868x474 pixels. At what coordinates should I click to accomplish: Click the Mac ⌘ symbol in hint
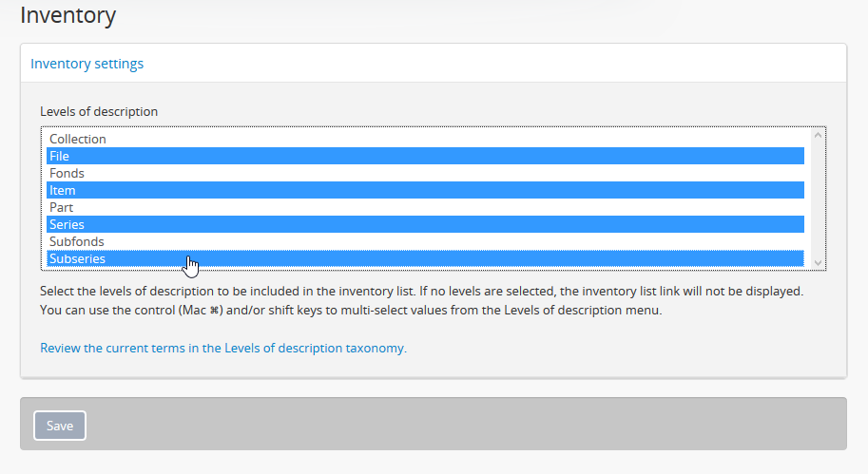point(214,312)
